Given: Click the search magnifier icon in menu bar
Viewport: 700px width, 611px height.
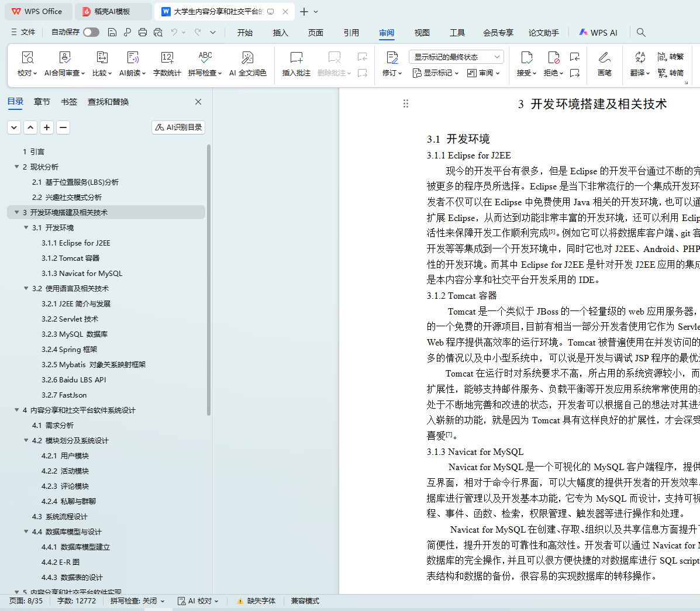Looking at the screenshot, I should coord(641,33).
